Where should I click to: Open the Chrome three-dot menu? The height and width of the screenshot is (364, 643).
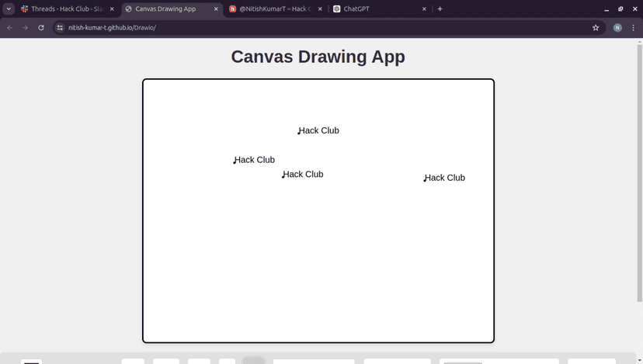pos(633,27)
